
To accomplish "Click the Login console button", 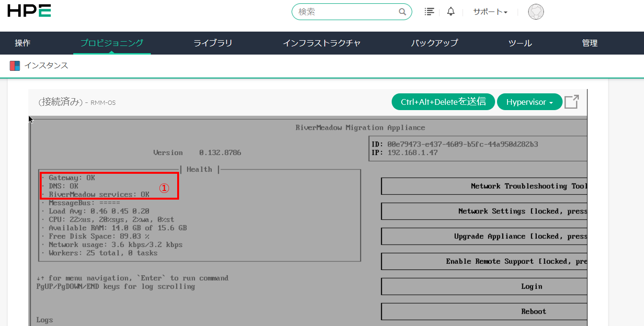I will (x=484, y=286).
